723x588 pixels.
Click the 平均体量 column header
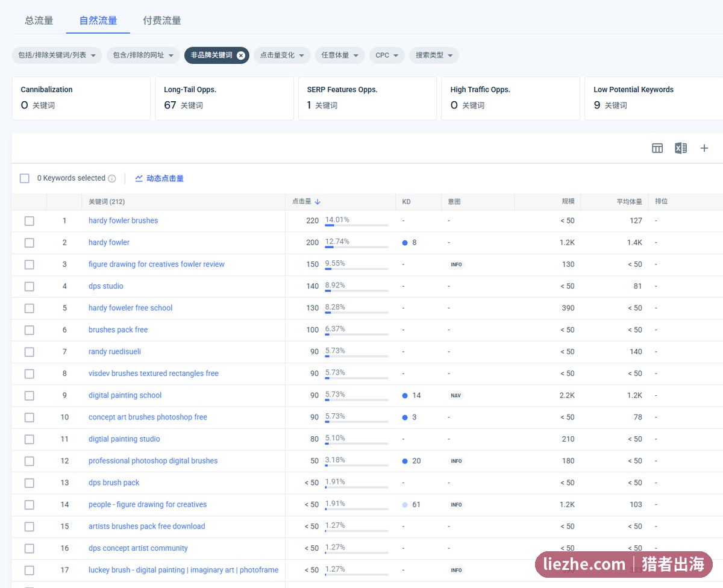pyautogui.click(x=629, y=202)
